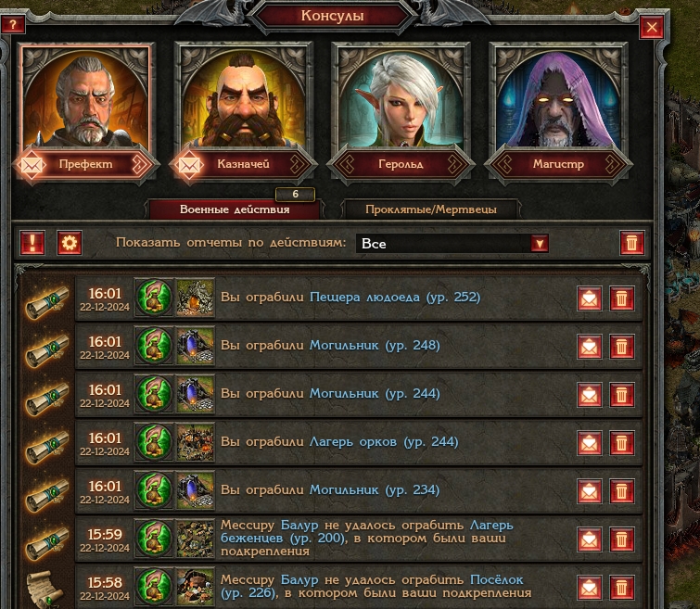Image resolution: width=700 pixels, height=609 pixels.
Task: Delete the Могильник (ур. 234) report
Action: (x=621, y=491)
